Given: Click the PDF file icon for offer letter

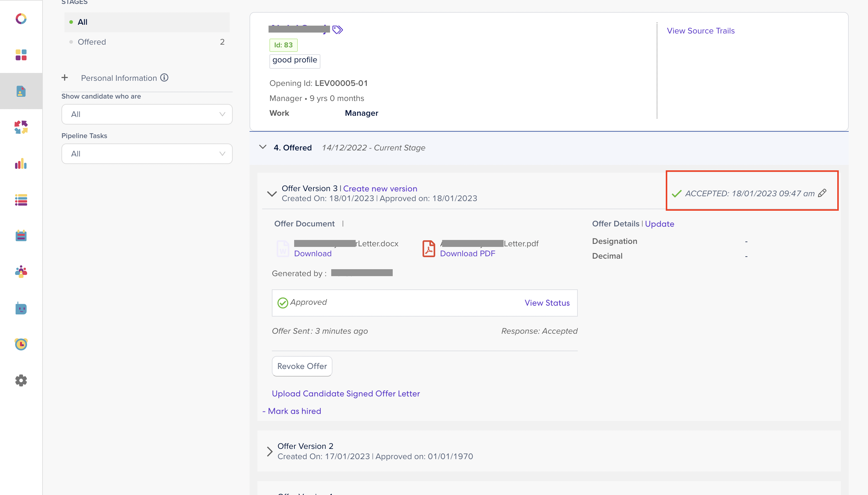Looking at the screenshot, I should coord(429,248).
